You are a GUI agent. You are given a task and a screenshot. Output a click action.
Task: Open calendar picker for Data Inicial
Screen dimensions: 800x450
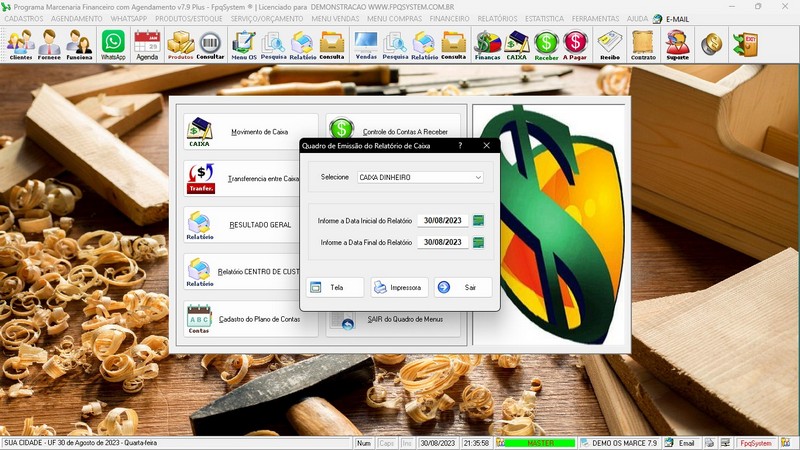point(478,220)
